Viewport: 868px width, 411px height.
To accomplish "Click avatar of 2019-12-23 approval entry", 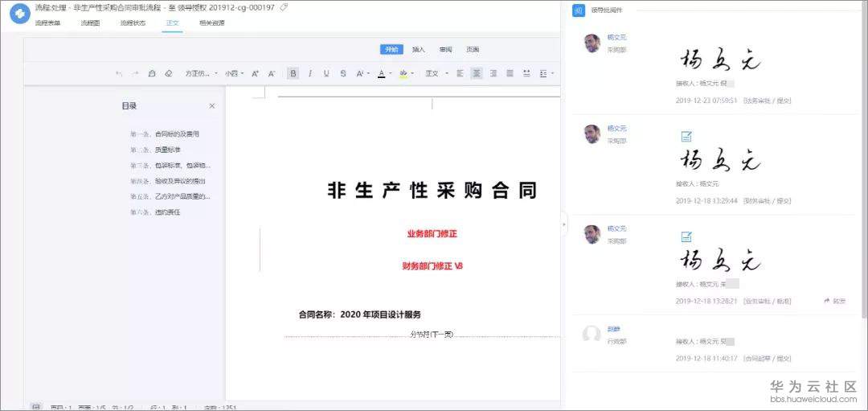I will 592,43.
